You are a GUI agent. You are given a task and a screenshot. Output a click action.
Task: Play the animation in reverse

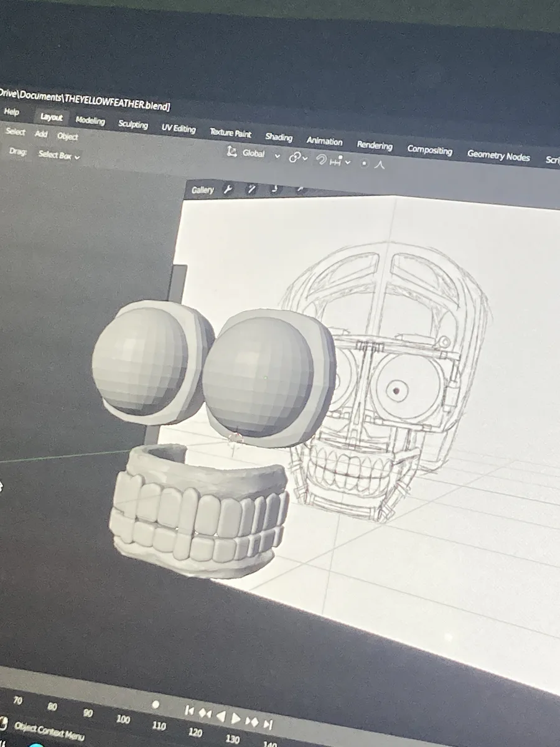click(220, 716)
